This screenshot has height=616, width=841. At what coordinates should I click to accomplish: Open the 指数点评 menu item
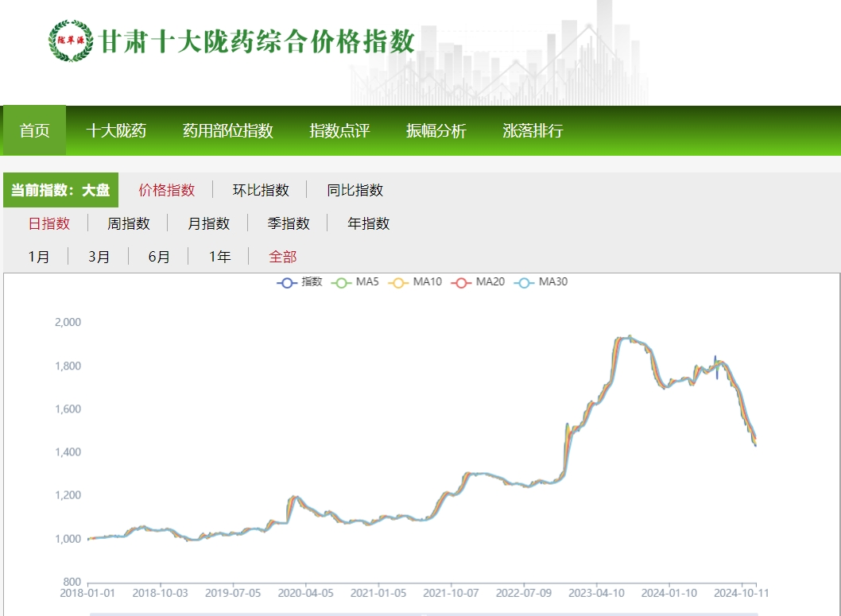[x=339, y=131]
